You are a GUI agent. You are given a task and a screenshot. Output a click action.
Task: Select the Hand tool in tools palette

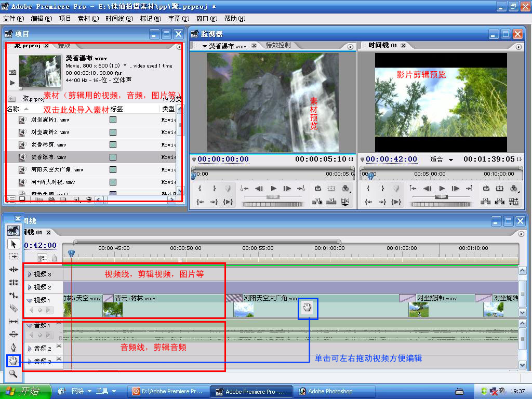(13, 361)
